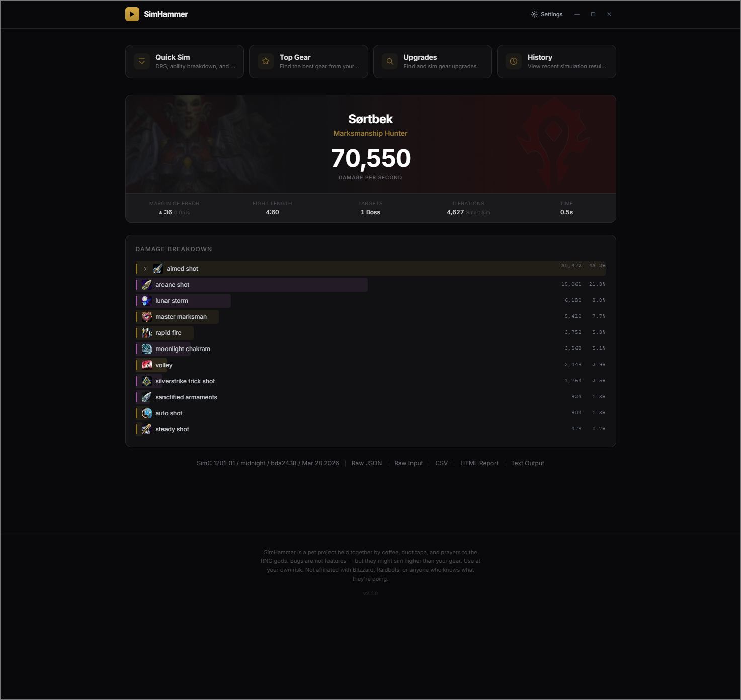The image size is (741, 700).
Task: Open the Raw JSON link
Action: [367, 463]
